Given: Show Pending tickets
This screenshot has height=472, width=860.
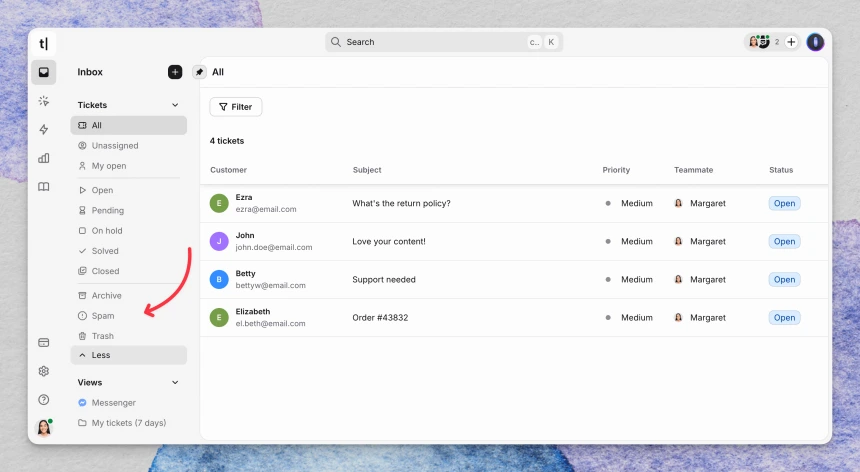Looking at the screenshot, I should click(x=128, y=210).
